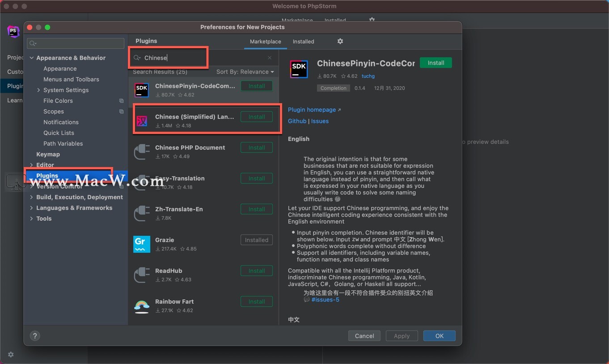Install ChinesePinyin-CodeCompletion from the list

pos(257,86)
